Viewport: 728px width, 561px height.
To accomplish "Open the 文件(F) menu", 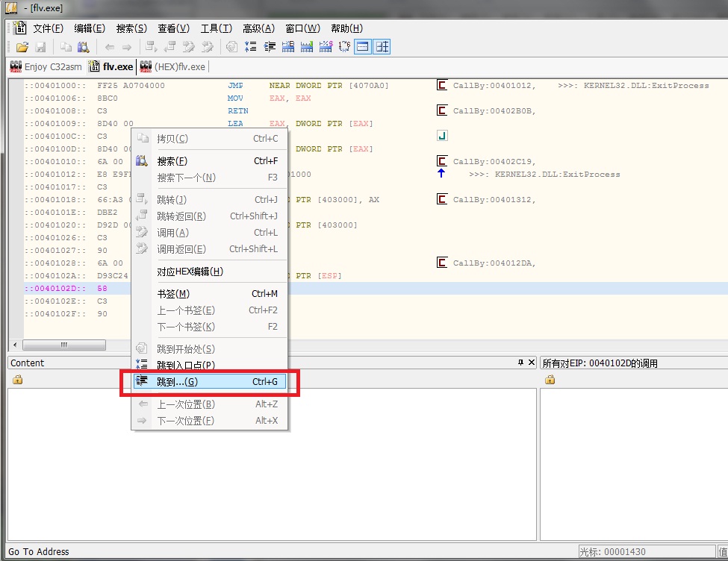I will click(49, 28).
